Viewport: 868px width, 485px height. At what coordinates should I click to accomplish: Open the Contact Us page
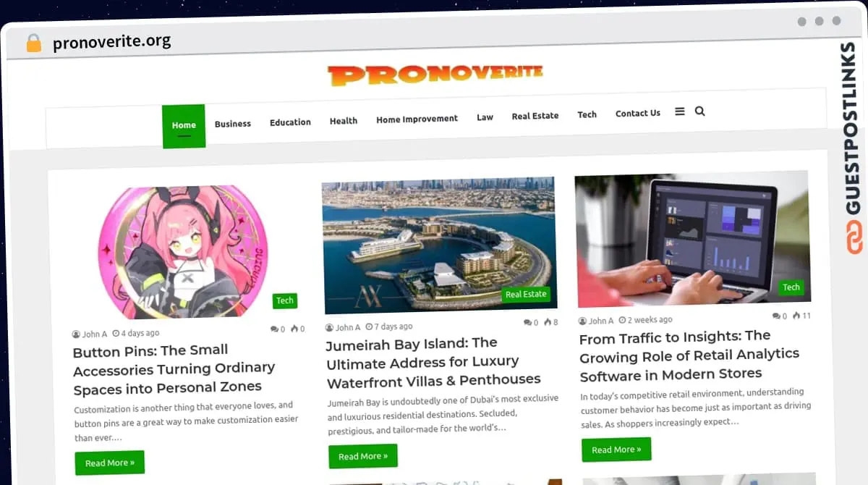(x=638, y=113)
